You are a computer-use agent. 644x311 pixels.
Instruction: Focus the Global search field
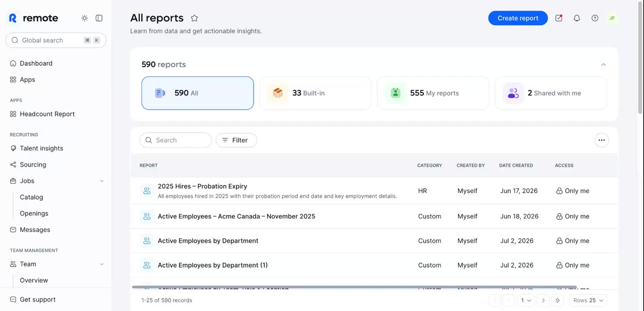tap(56, 40)
